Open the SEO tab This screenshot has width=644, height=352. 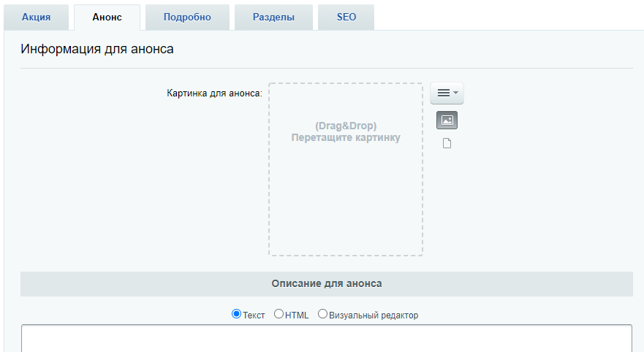tap(346, 18)
